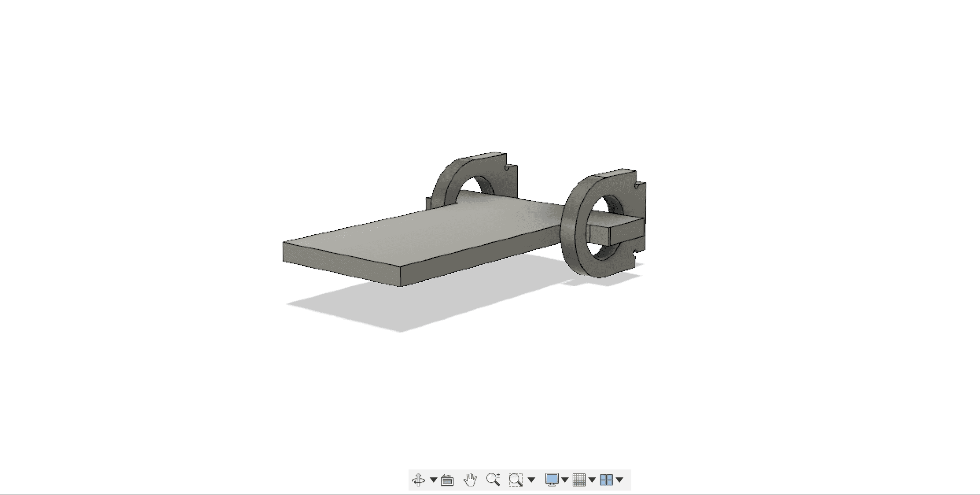Click the Look At tool icon
980x495 pixels.
pos(447,480)
